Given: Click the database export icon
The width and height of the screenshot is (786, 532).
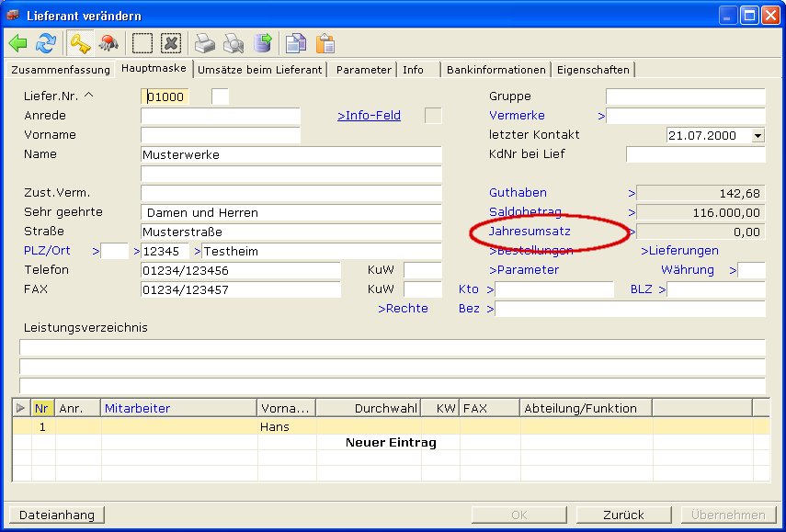Looking at the screenshot, I should coord(263,43).
